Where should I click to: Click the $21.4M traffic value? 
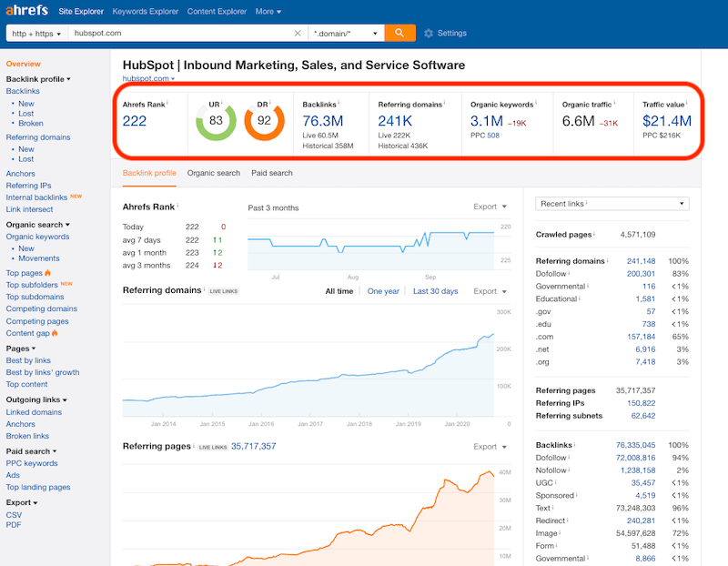(x=667, y=121)
